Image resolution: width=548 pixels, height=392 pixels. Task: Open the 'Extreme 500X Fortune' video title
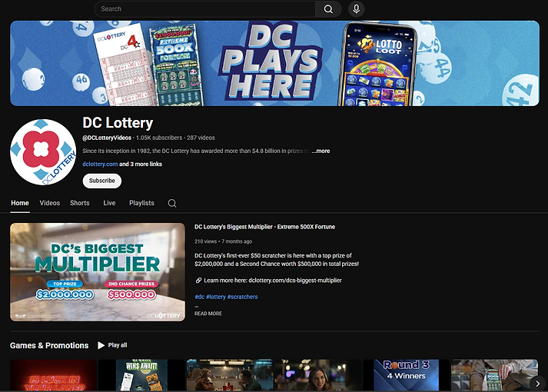(264, 227)
